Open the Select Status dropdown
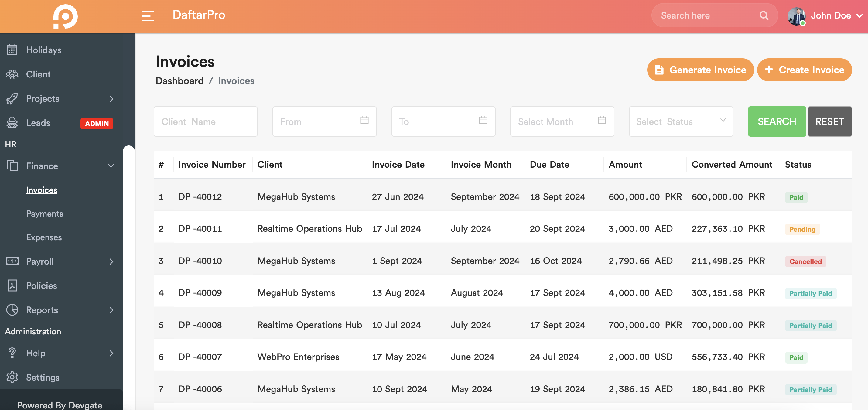Screen dimensions: 868x410 tap(681, 121)
